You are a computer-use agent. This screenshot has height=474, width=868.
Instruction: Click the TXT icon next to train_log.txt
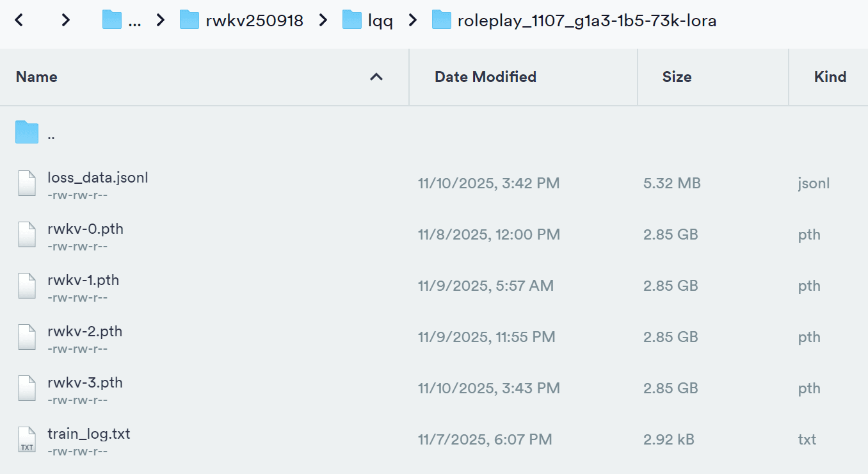[26, 439]
